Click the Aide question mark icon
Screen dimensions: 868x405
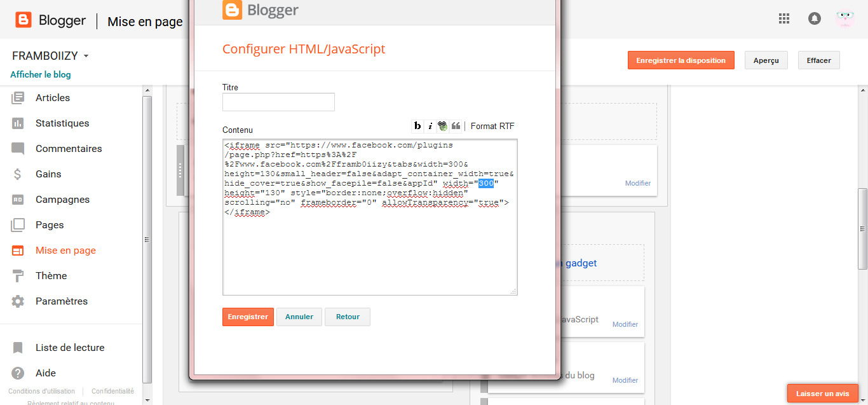click(x=18, y=373)
